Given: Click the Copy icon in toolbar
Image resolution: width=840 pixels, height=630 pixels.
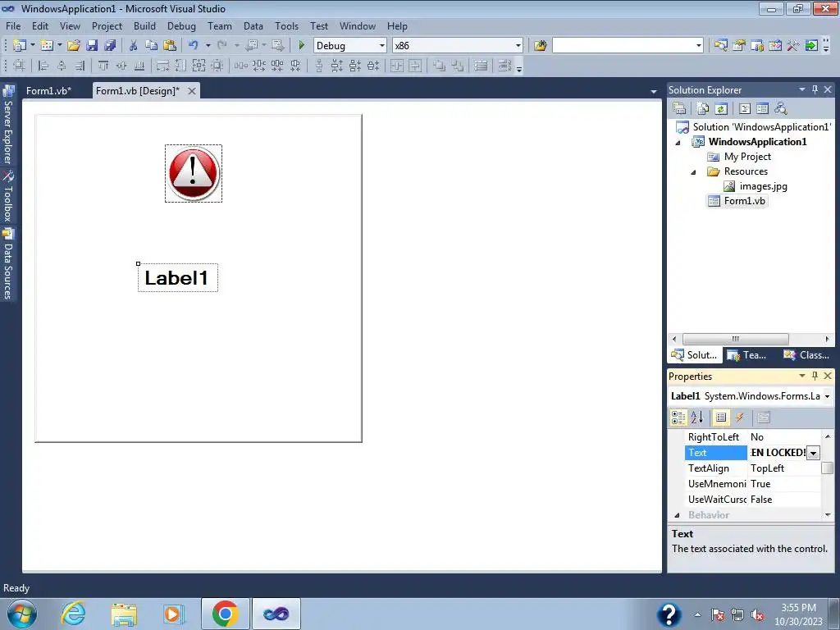Looking at the screenshot, I should [x=152, y=46].
